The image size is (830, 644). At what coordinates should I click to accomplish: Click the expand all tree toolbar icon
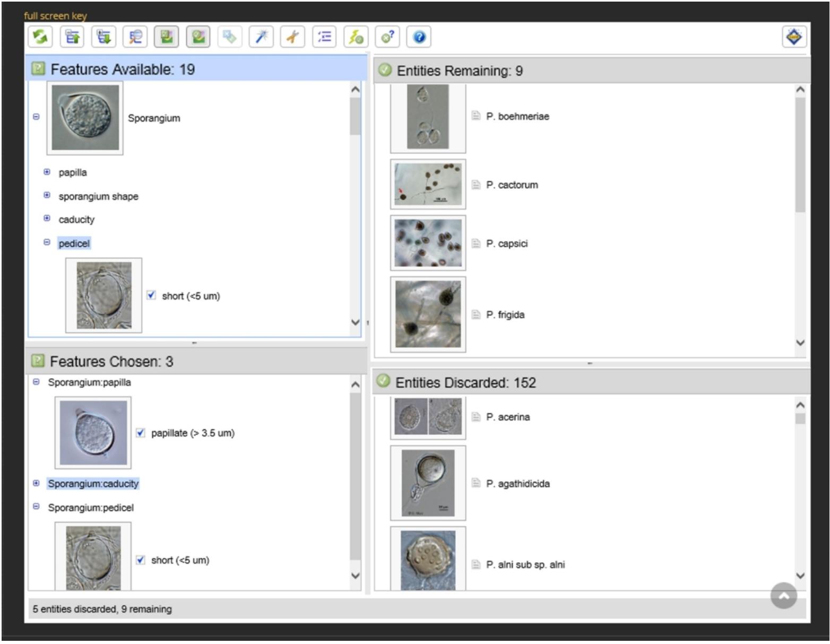[x=103, y=37]
